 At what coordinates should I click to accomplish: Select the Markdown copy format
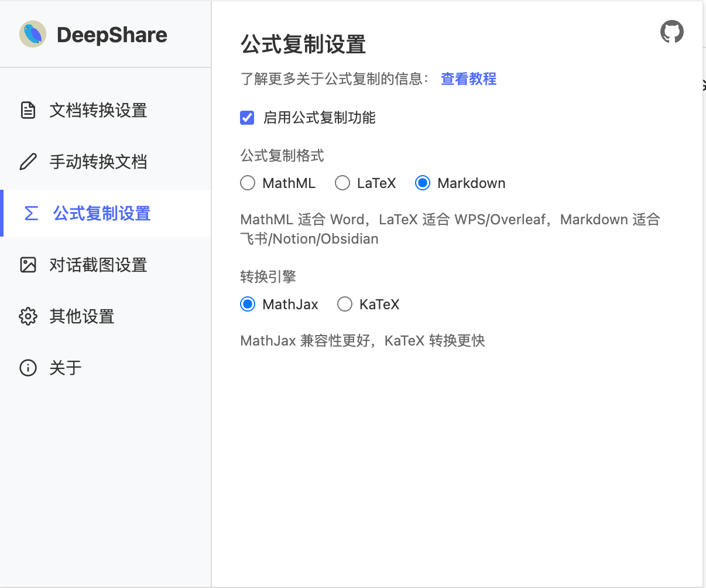[x=423, y=183]
